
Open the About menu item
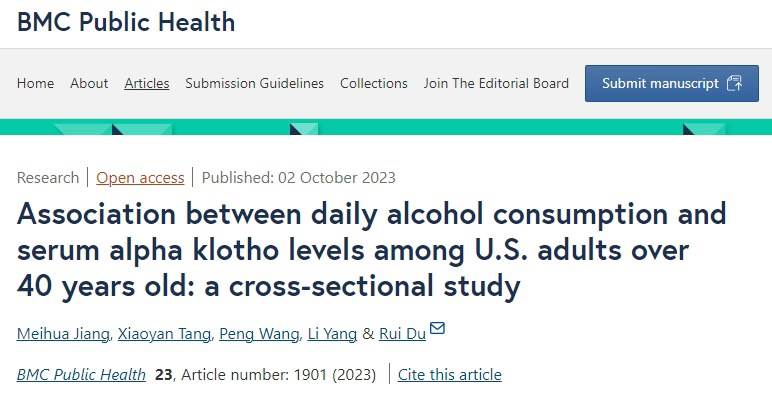click(x=89, y=83)
